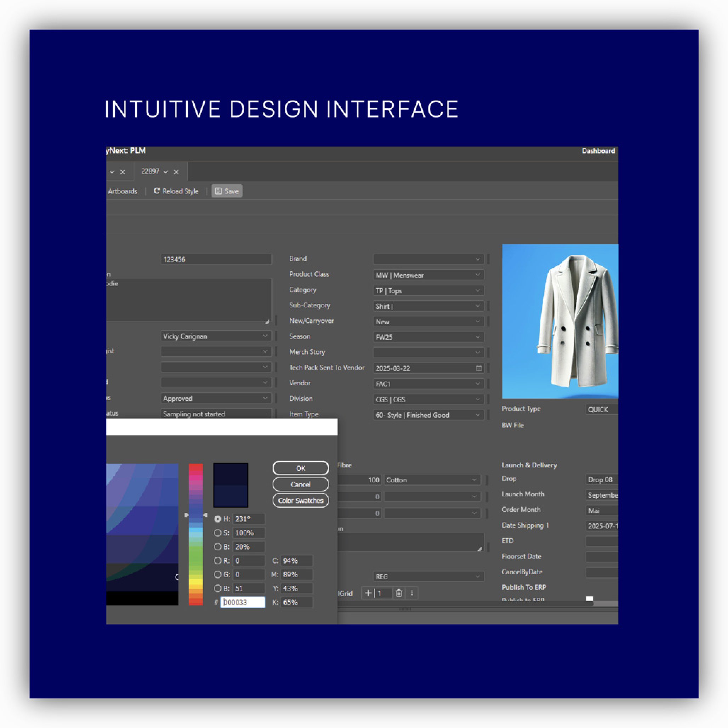
Task: Go to Dashboard
Action: click(x=598, y=151)
